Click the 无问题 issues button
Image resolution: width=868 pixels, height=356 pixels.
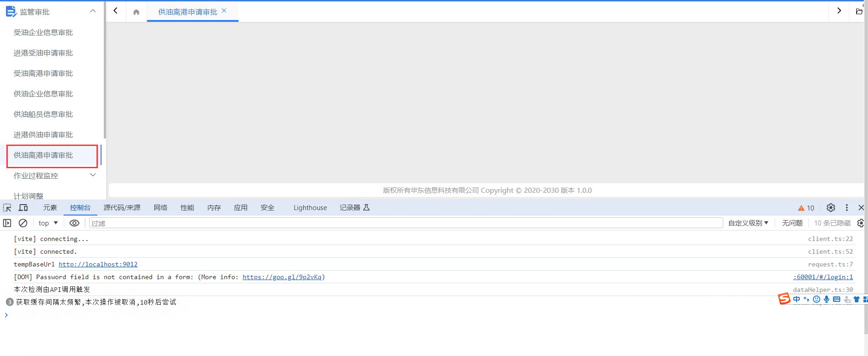(x=792, y=223)
